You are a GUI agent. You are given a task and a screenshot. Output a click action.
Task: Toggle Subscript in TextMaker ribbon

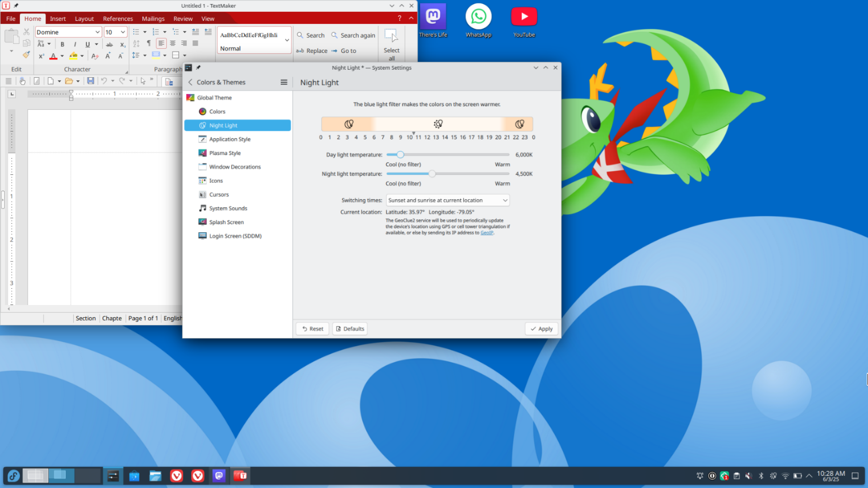[123, 44]
